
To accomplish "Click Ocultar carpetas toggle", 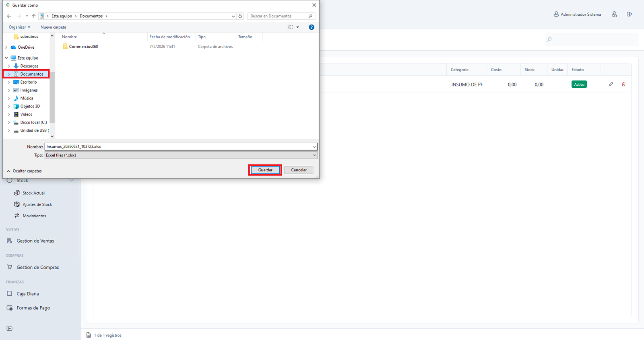I will [24, 171].
